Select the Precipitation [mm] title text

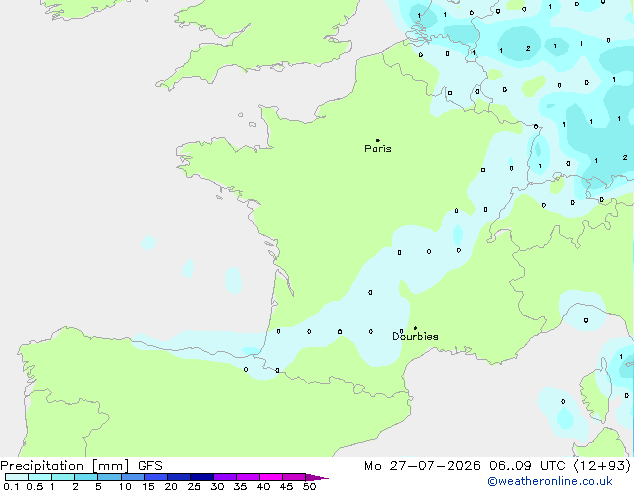pyautogui.click(x=65, y=466)
